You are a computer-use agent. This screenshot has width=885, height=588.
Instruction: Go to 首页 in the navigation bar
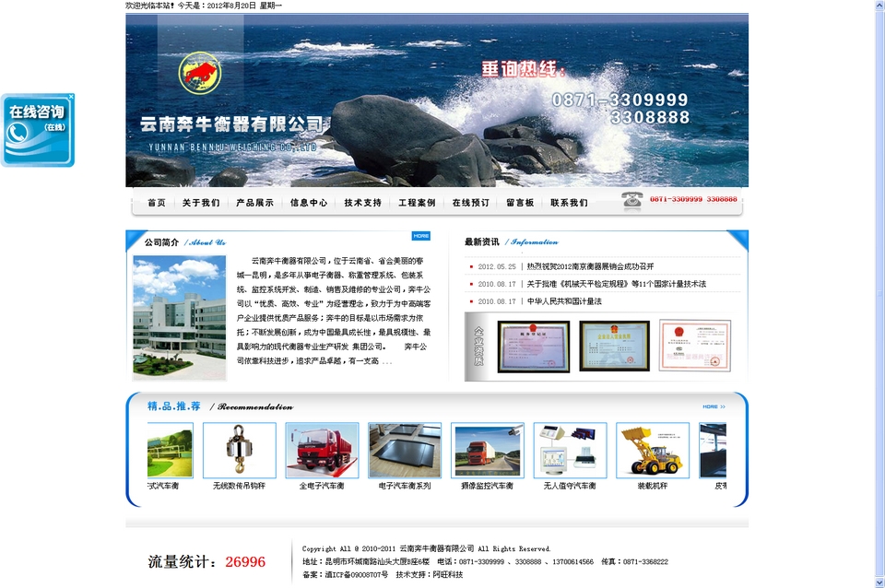[157, 203]
